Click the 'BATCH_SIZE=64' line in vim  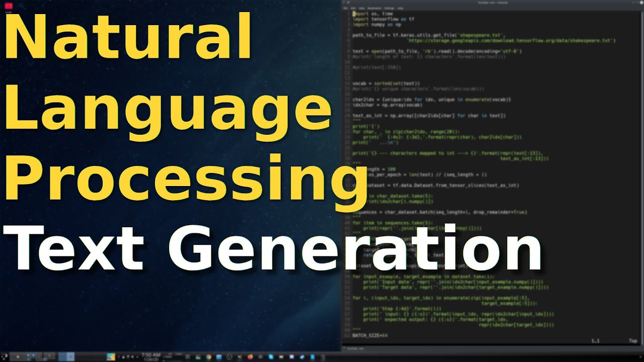(x=370, y=335)
